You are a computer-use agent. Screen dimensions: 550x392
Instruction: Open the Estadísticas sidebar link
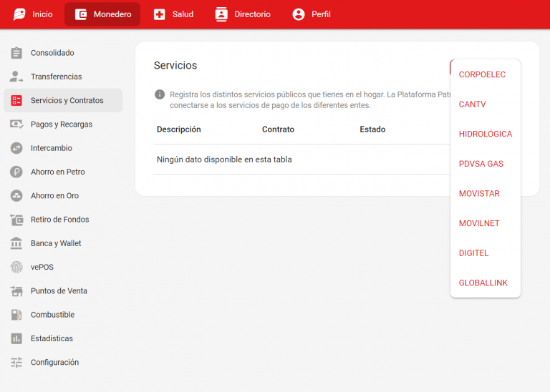coord(63,339)
